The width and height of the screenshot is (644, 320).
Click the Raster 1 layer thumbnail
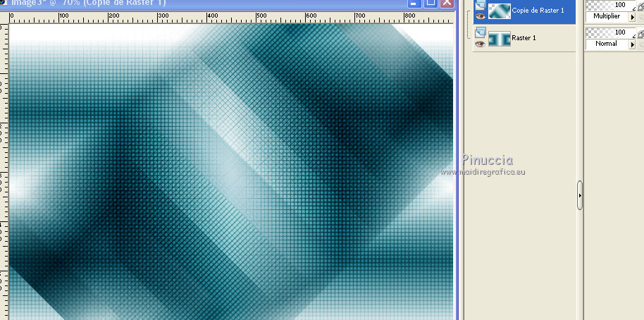coord(499,38)
